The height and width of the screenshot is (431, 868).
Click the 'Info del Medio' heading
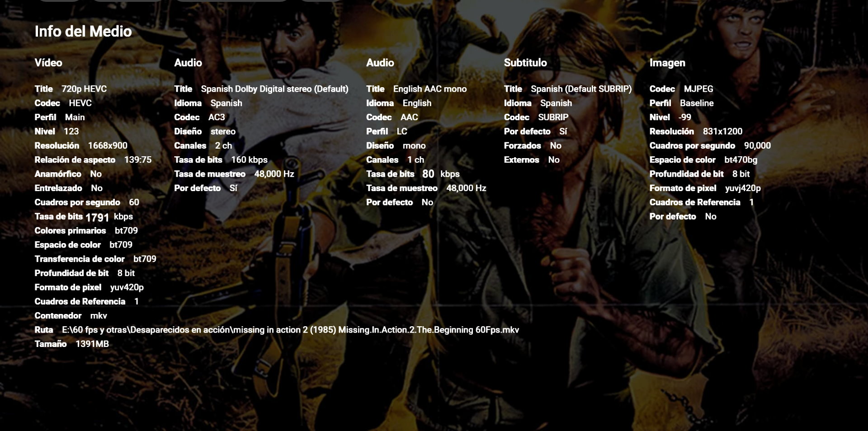[83, 31]
